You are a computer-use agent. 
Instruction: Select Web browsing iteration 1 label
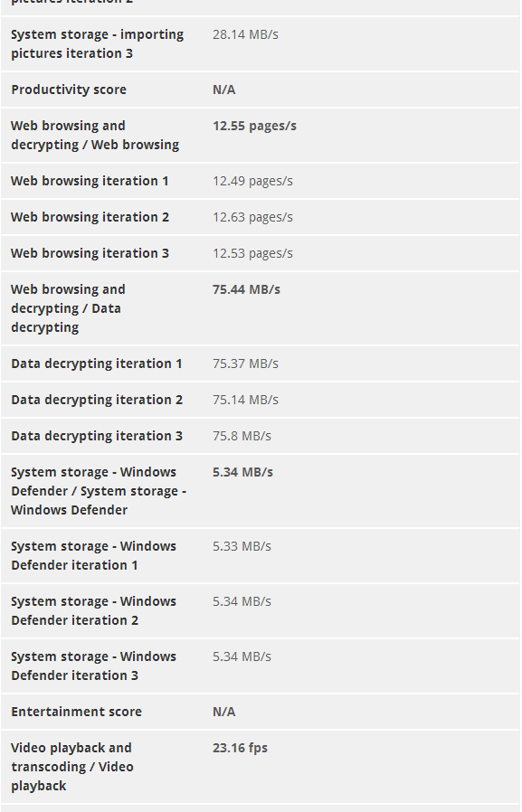tap(90, 181)
